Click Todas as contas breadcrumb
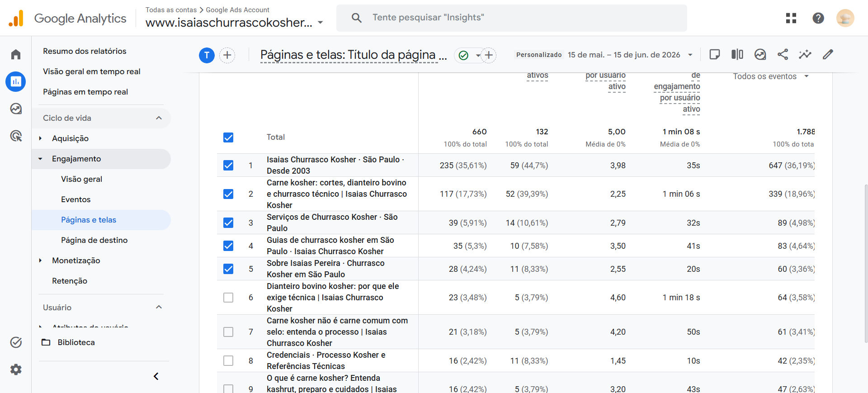Image resolution: width=868 pixels, height=393 pixels. pyautogui.click(x=171, y=10)
